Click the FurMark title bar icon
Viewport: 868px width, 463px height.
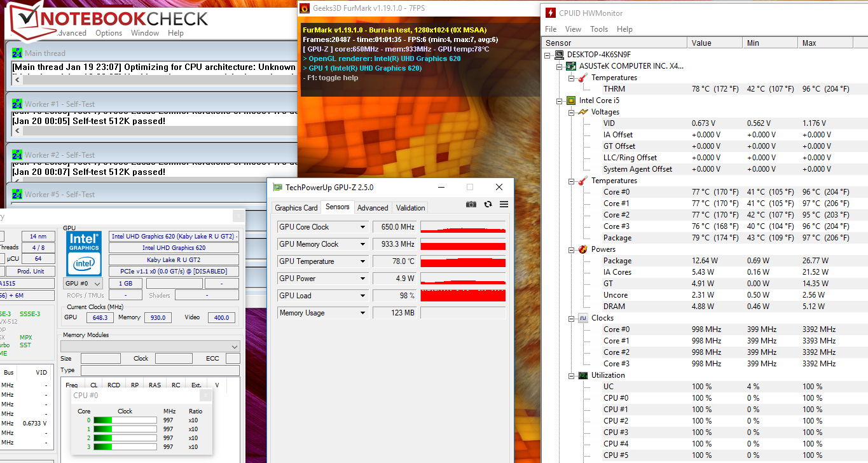point(305,9)
